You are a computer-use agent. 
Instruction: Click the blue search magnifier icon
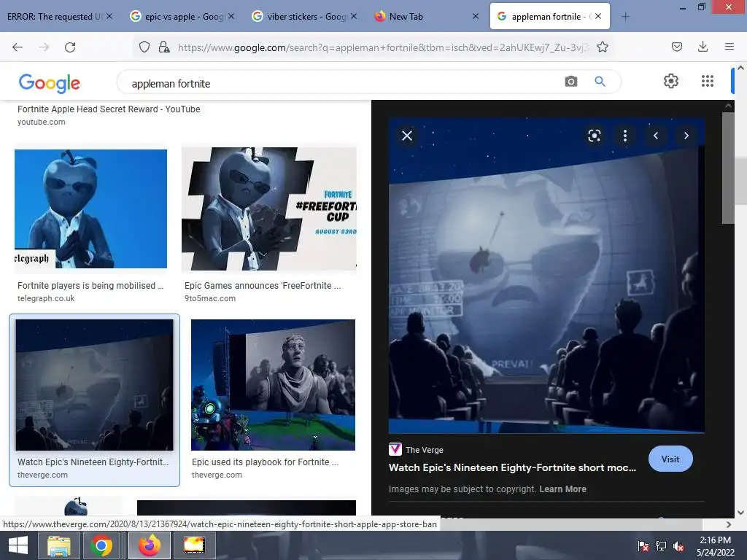(x=600, y=82)
